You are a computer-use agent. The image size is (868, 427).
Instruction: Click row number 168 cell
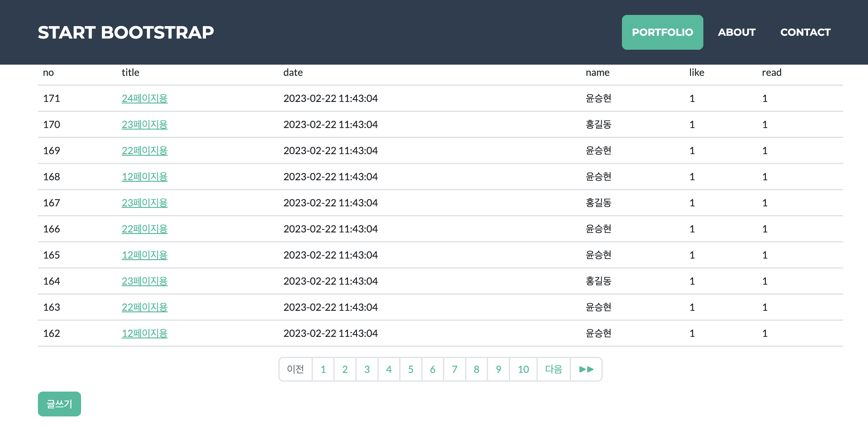[x=52, y=177]
